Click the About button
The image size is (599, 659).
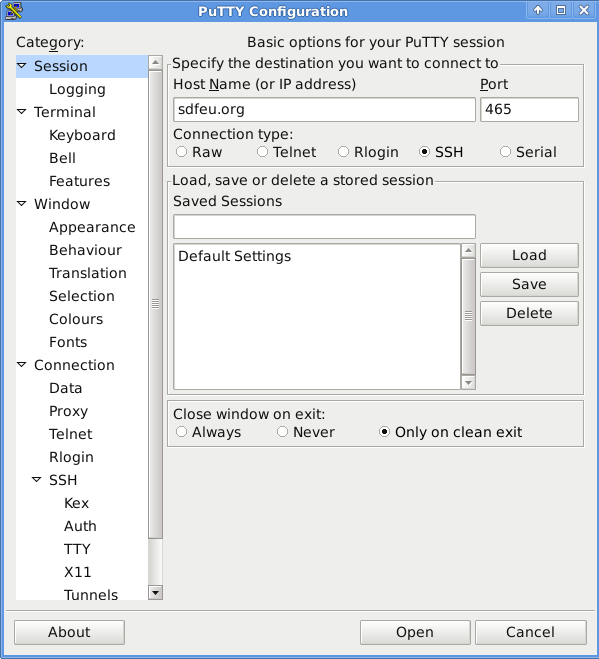tap(69, 632)
